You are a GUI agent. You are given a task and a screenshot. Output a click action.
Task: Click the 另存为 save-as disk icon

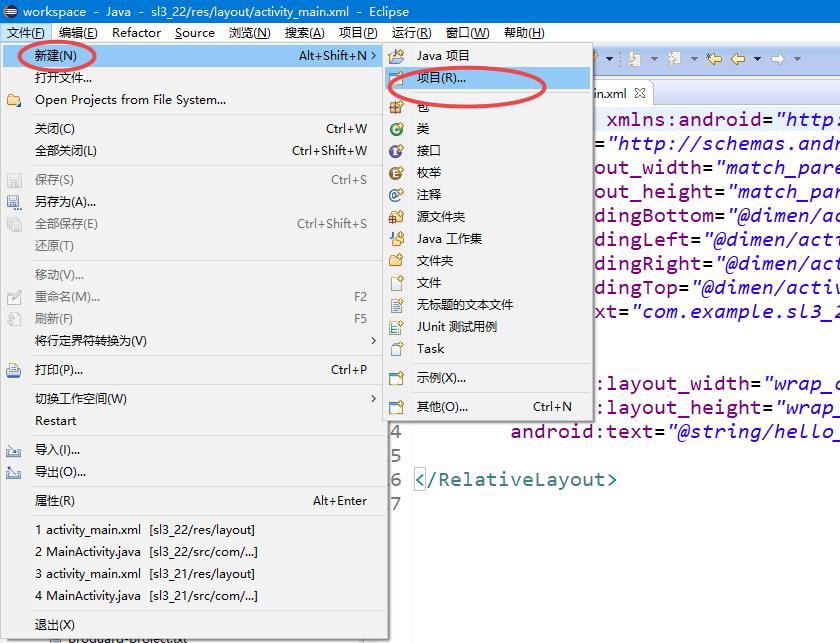coord(14,203)
